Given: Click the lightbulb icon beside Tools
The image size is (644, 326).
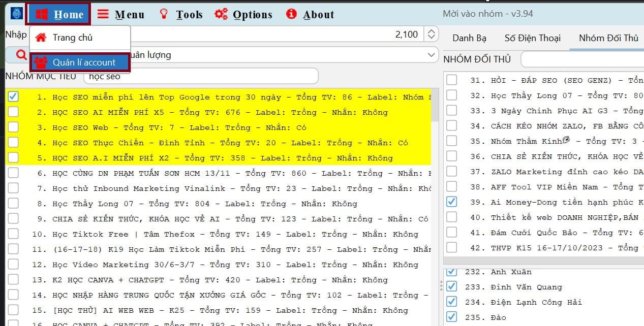Looking at the screenshot, I should [164, 14].
